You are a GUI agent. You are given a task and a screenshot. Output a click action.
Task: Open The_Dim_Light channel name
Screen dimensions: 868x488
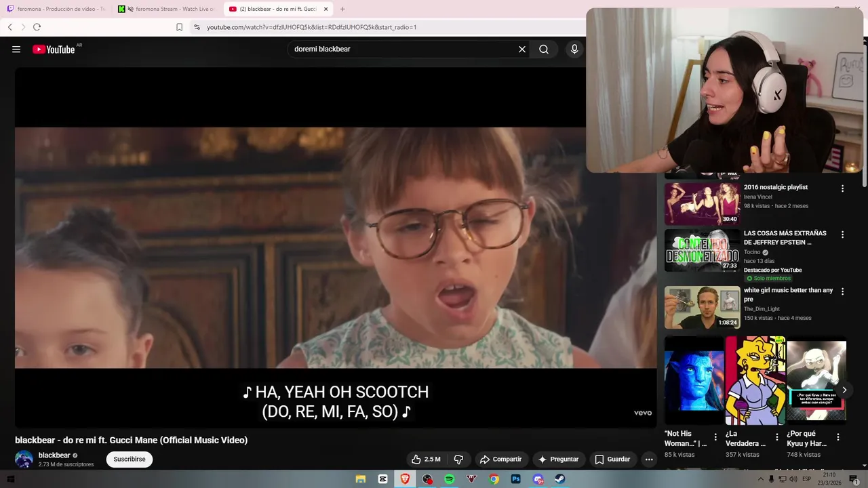762,309
